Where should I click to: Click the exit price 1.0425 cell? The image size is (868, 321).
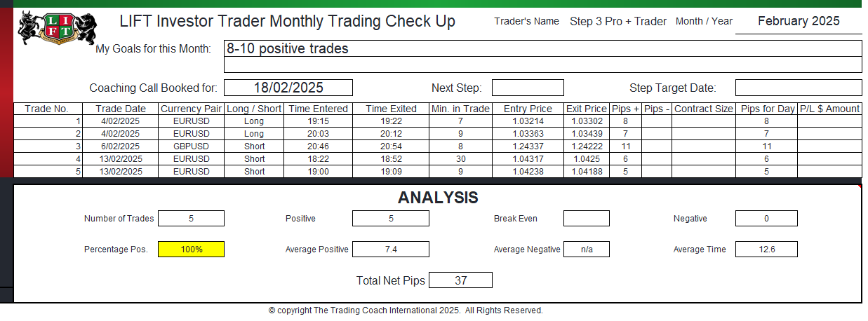pos(587,159)
